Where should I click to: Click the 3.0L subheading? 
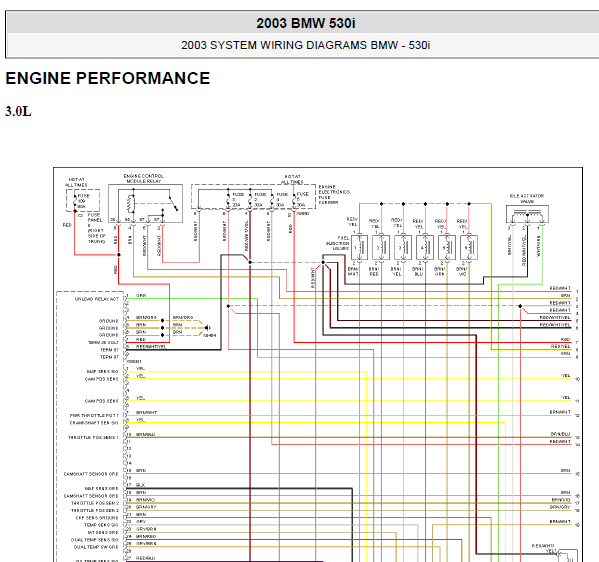(x=18, y=112)
